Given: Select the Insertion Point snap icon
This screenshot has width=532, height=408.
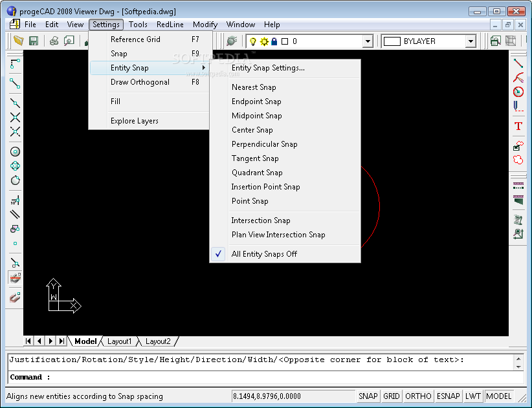Looking at the screenshot, I should coord(15,229).
